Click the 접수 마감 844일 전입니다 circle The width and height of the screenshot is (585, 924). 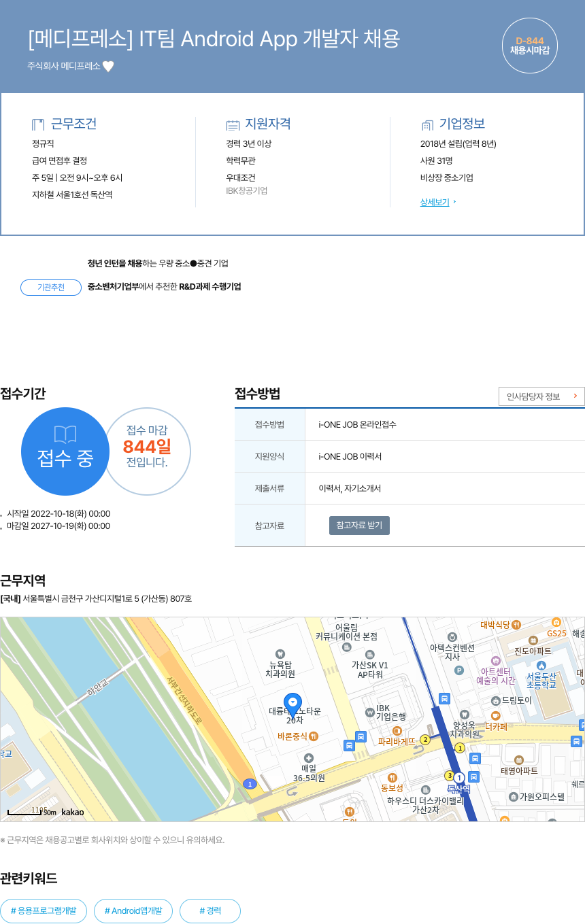point(147,451)
